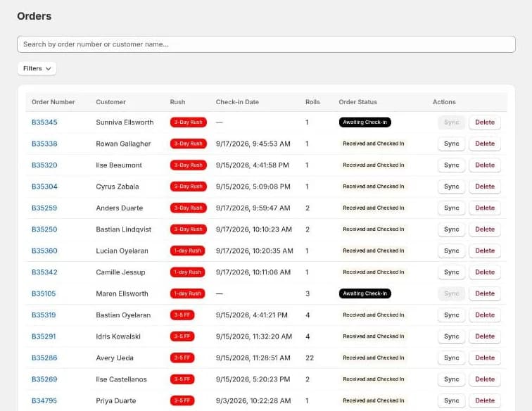Sync Avery Ueda's order
532x411 pixels.
point(452,358)
